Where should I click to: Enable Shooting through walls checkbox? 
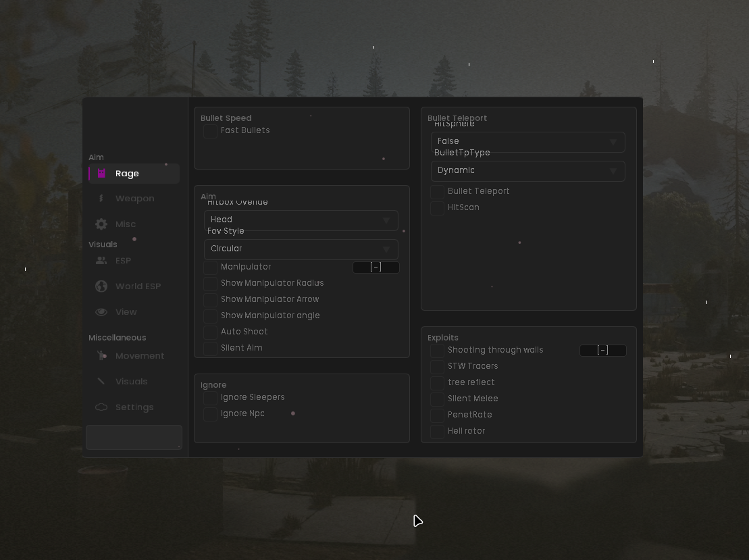pyautogui.click(x=437, y=351)
